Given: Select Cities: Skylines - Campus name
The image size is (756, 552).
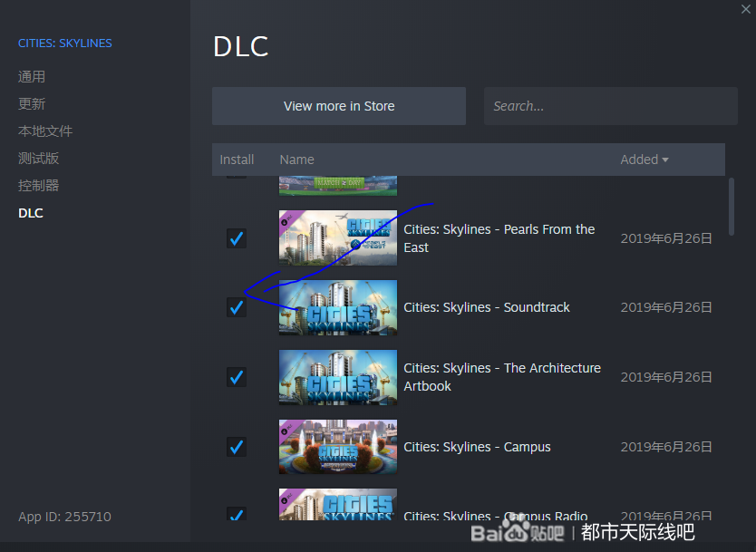Looking at the screenshot, I should tap(477, 447).
